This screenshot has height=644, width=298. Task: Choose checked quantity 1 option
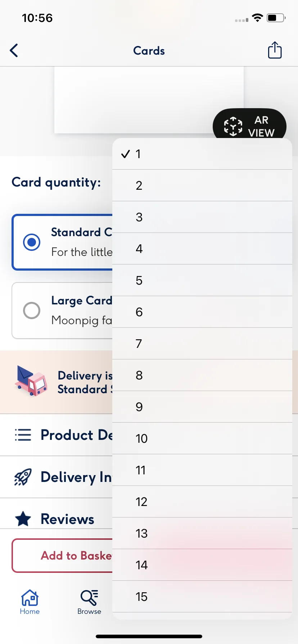(x=202, y=154)
